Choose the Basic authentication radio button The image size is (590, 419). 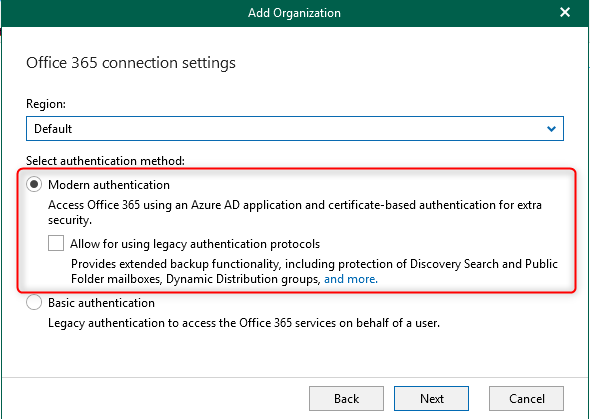tap(34, 302)
